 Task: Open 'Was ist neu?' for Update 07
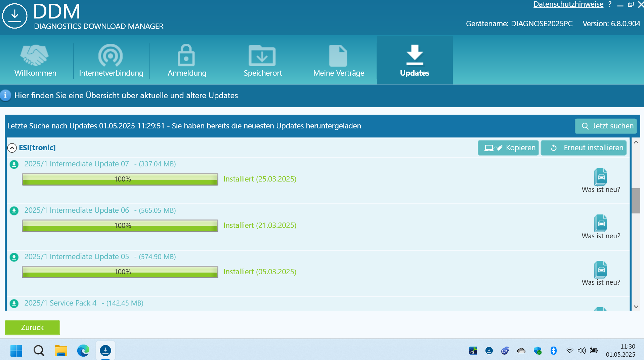point(601,181)
